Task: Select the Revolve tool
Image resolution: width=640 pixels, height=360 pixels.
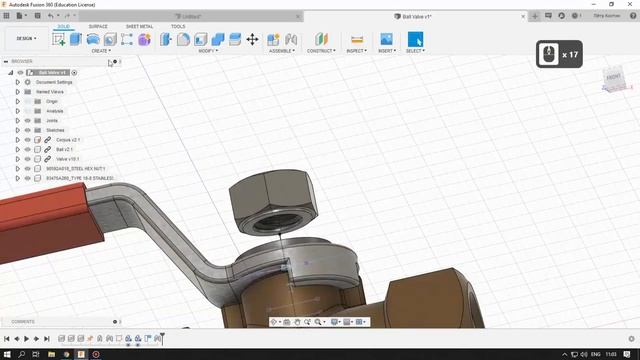Action: 93,39
